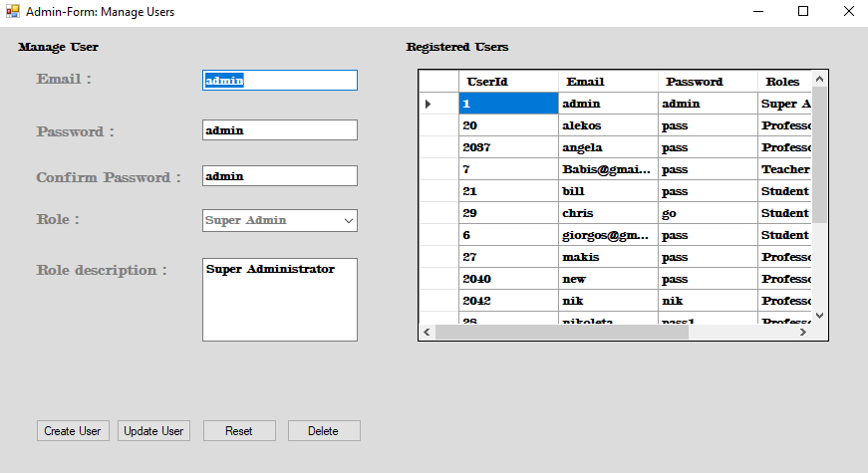Sort by the Roles column header
The width and height of the screenshot is (868, 473).
tap(784, 82)
